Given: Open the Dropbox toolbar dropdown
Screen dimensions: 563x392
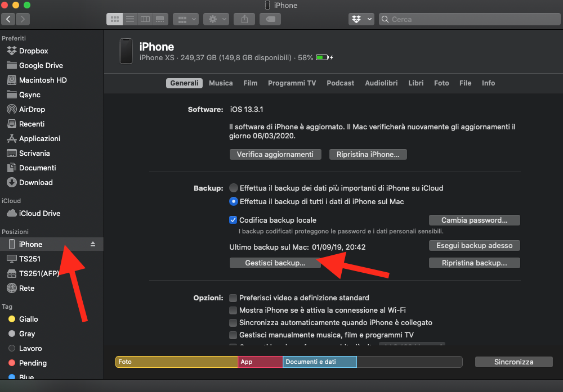Looking at the screenshot, I should 361,19.
